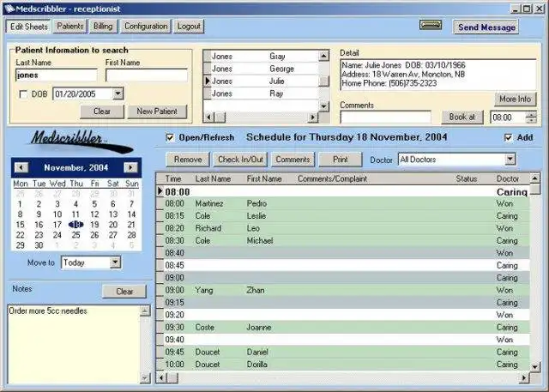Image resolution: width=549 pixels, height=392 pixels.
Task: Select patient Jones George in list
Action: (x=261, y=69)
